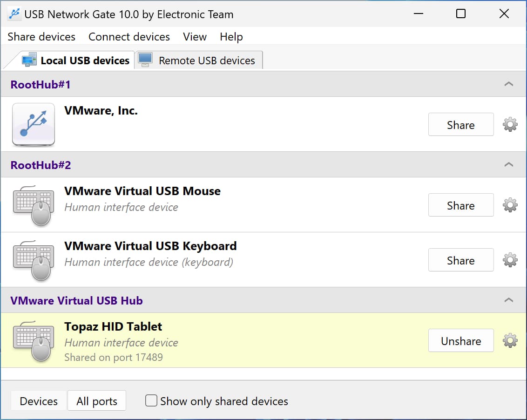Open settings gear for VMware Virtual USB Mouse
Image resolution: width=527 pixels, height=420 pixels.
coord(510,205)
